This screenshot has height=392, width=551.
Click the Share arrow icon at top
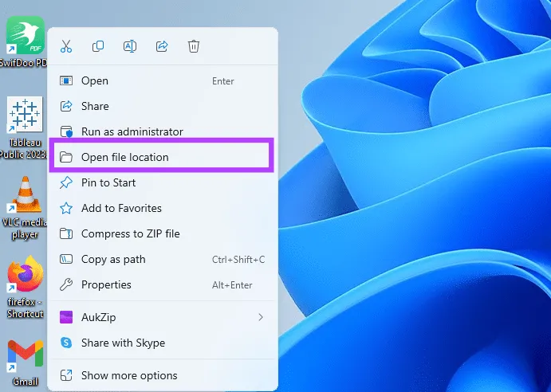(x=162, y=46)
